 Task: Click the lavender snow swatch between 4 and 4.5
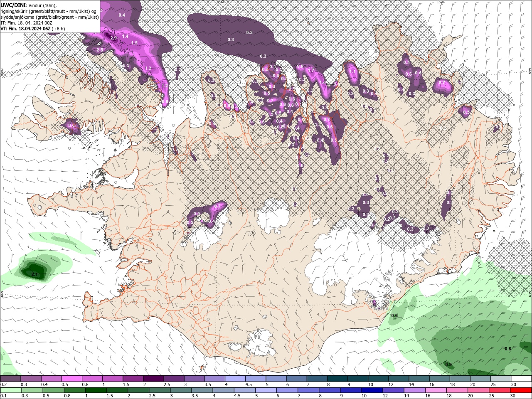(x=235, y=379)
